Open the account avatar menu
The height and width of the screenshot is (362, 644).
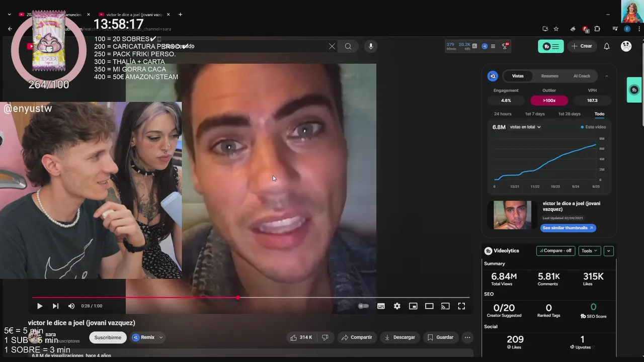click(626, 46)
